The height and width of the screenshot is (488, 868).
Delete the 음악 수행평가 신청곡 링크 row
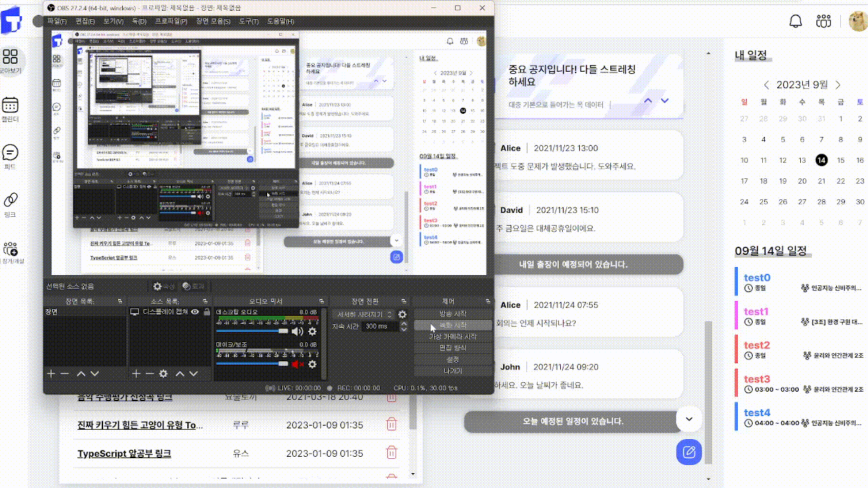(x=391, y=397)
